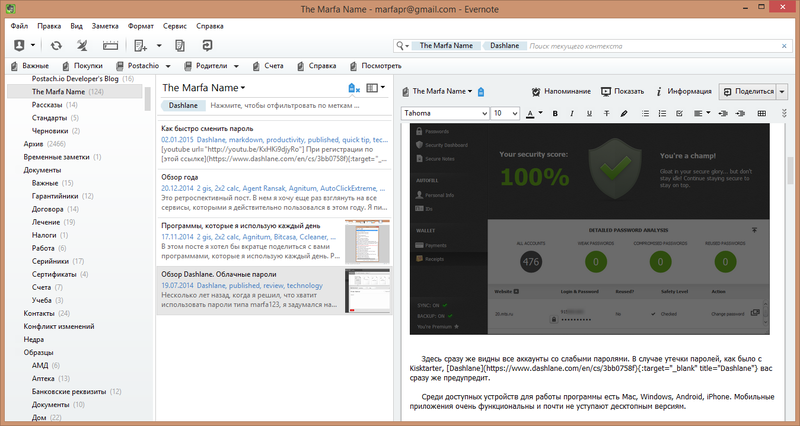The width and height of the screenshot is (800, 426).
Task: Insert a numbered list
Action: point(662,113)
